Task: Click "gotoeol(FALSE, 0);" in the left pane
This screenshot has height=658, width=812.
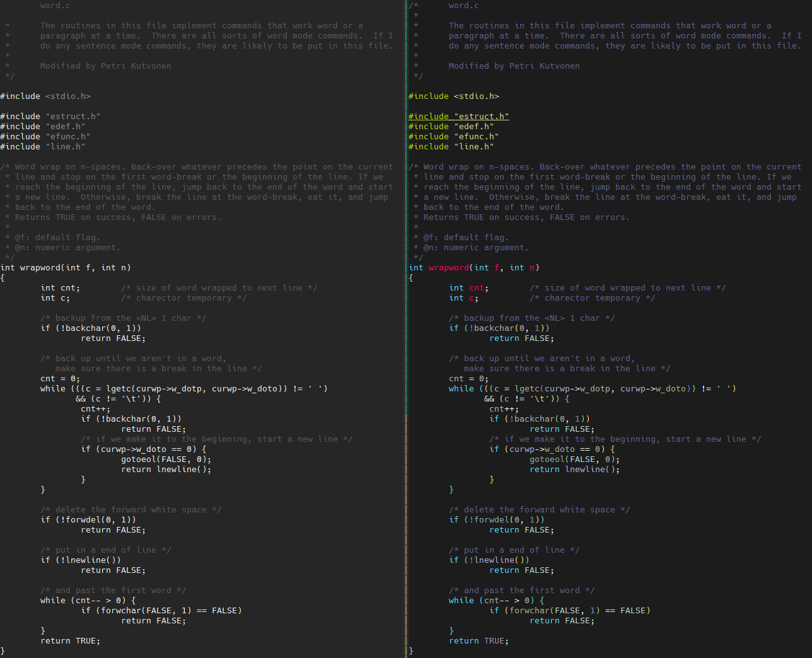Action: point(166,459)
